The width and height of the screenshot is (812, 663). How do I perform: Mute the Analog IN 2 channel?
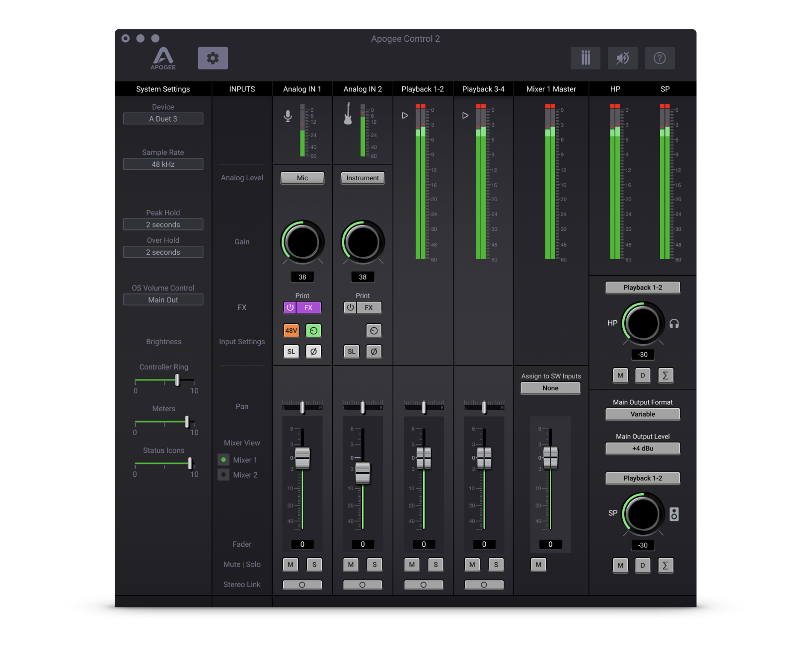[x=351, y=564]
